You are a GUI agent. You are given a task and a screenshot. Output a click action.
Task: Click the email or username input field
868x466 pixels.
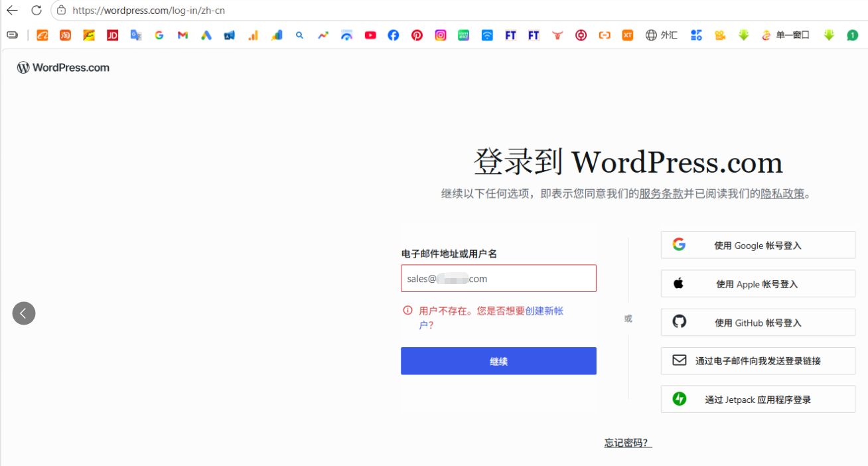point(498,278)
